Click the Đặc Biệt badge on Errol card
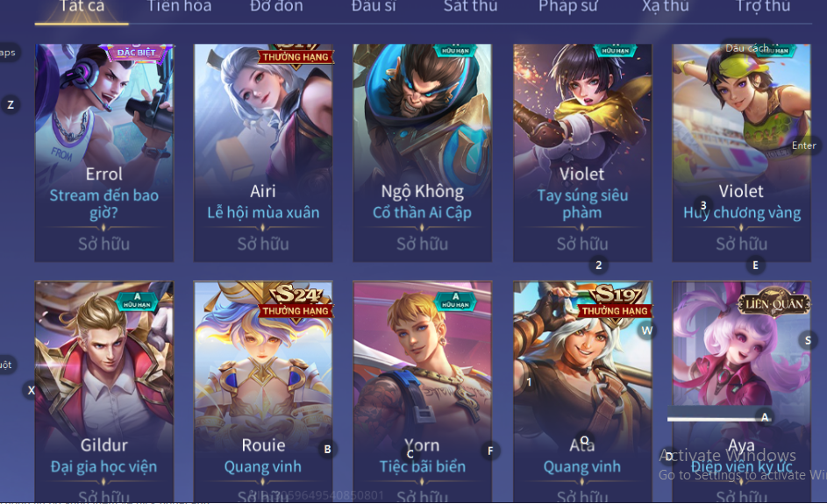Screen dimensions: 827x504 [x=137, y=53]
